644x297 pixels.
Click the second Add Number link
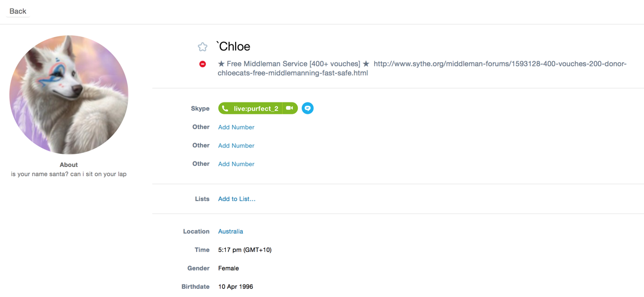tap(236, 146)
